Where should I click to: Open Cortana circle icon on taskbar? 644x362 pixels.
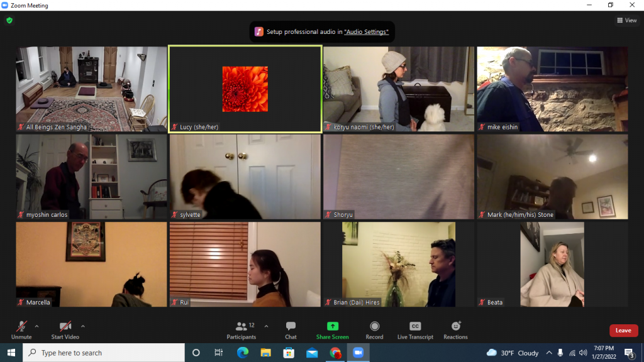(x=196, y=353)
